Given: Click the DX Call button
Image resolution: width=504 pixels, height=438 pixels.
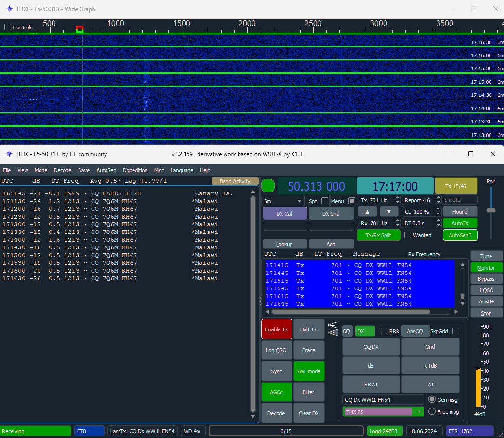Looking at the screenshot, I should coord(284,214).
